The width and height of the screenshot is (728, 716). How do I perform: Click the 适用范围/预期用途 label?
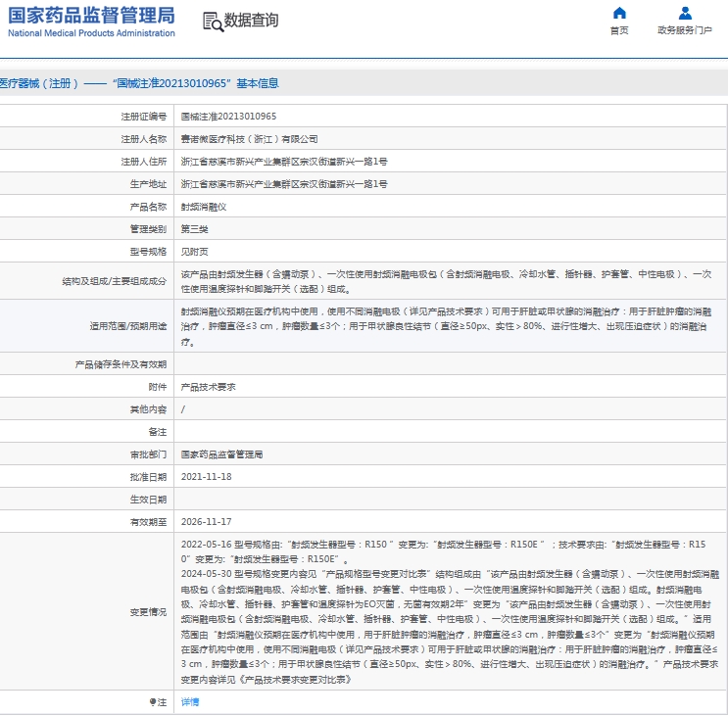pos(128,326)
